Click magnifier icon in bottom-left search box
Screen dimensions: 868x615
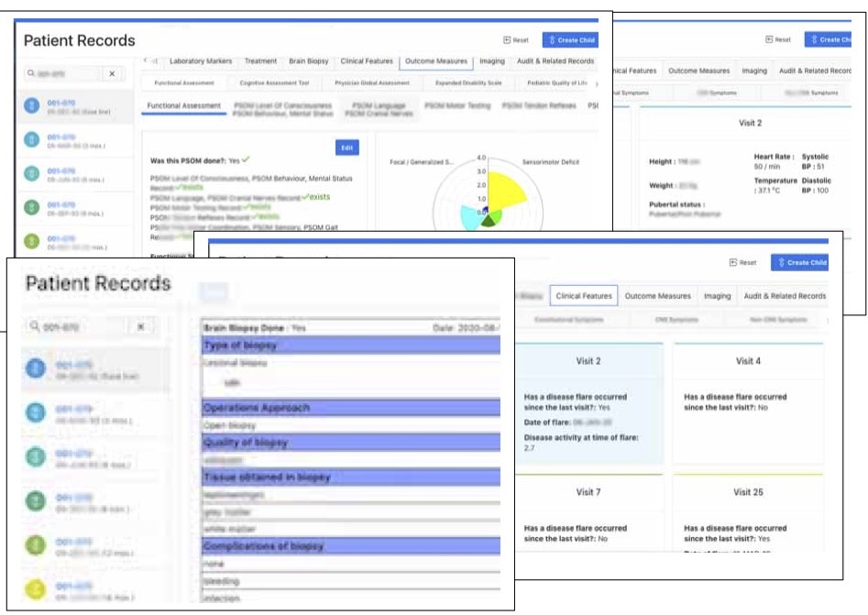tap(34, 326)
